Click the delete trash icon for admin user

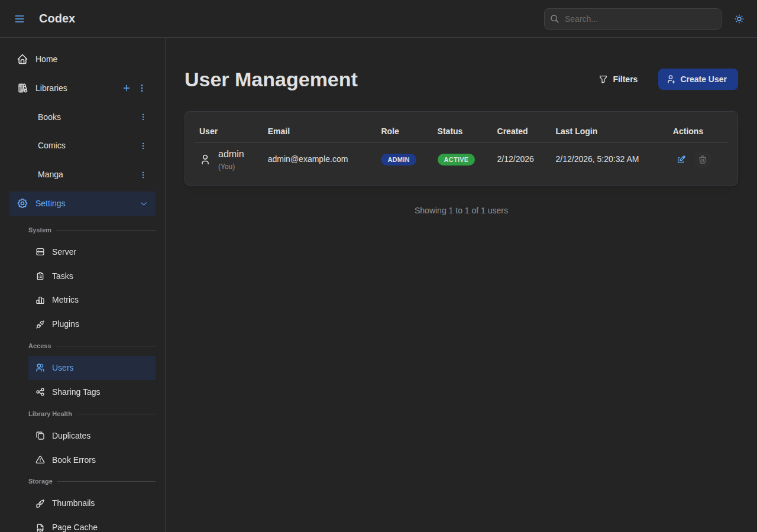click(703, 159)
